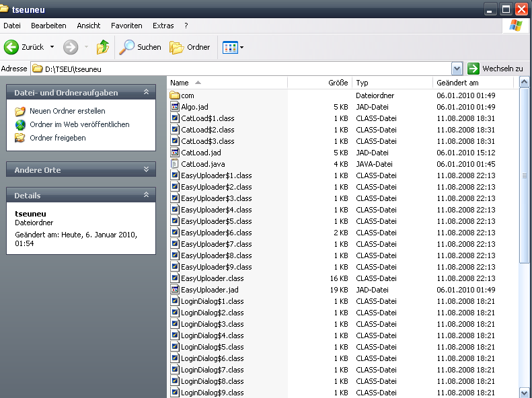Open the address bar dropdown
The image size is (532, 398).
click(x=457, y=69)
